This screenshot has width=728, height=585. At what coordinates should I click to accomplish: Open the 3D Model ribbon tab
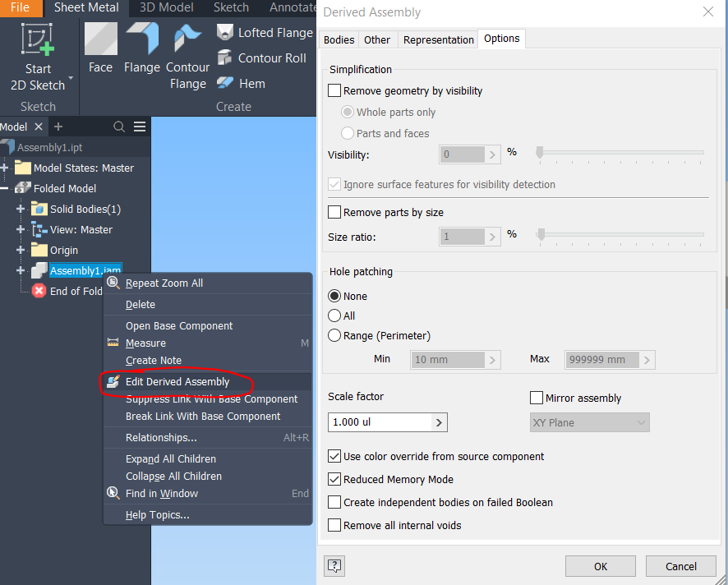166,7
